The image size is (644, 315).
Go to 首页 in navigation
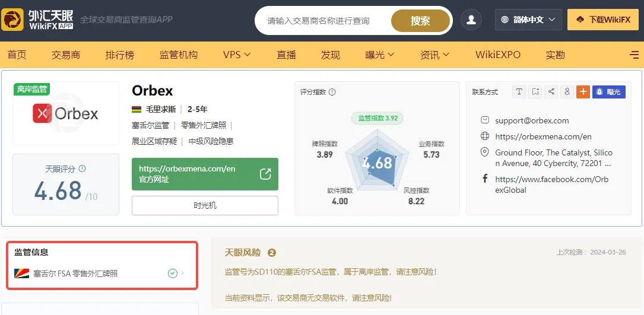tap(17, 55)
